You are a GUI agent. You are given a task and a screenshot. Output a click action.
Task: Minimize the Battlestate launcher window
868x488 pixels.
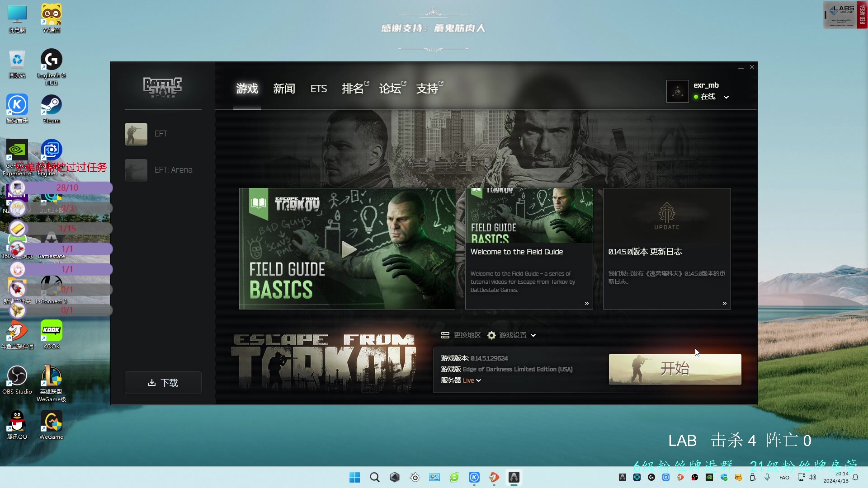pyautogui.click(x=741, y=68)
